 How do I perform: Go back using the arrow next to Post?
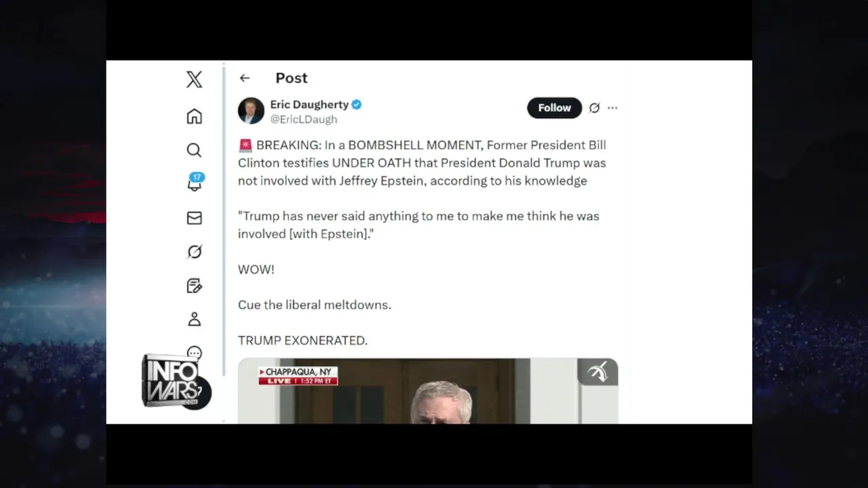click(245, 78)
